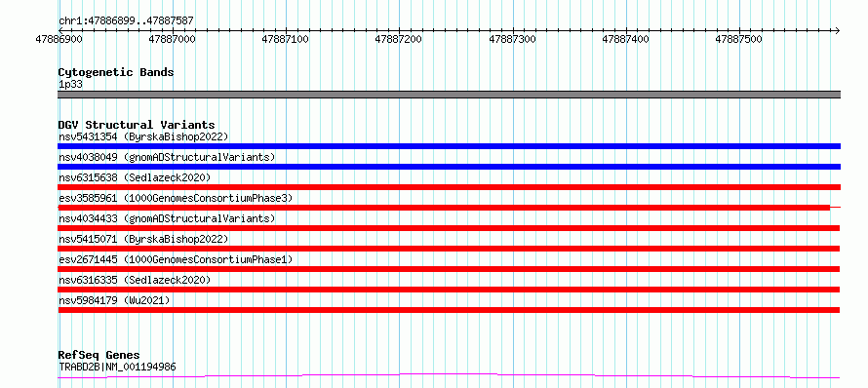Open nsv4034433 (gnomADStructuralVariants) variant label
The height and width of the screenshot is (388, 868).
coord(167,218)
